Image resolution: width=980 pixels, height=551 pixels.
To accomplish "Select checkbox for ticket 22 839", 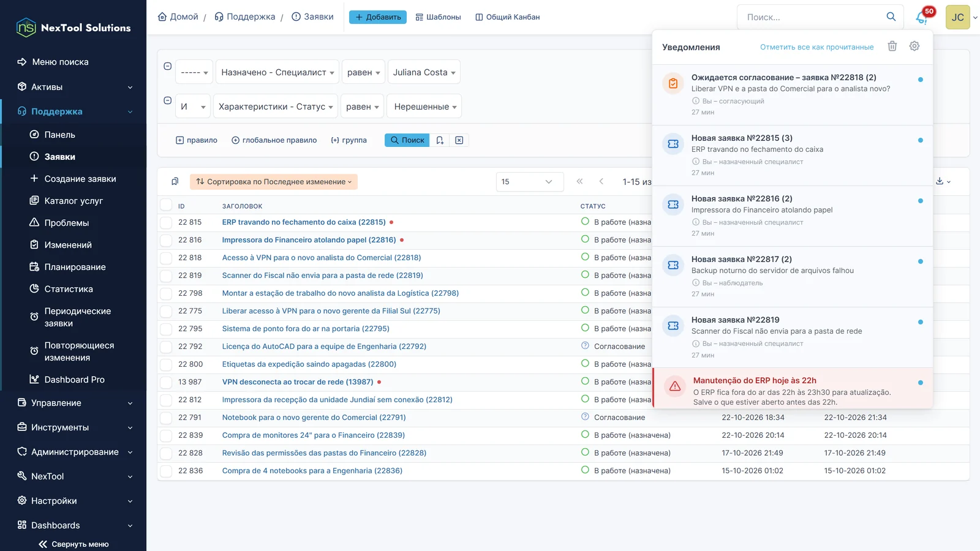I will click(166, 435).
